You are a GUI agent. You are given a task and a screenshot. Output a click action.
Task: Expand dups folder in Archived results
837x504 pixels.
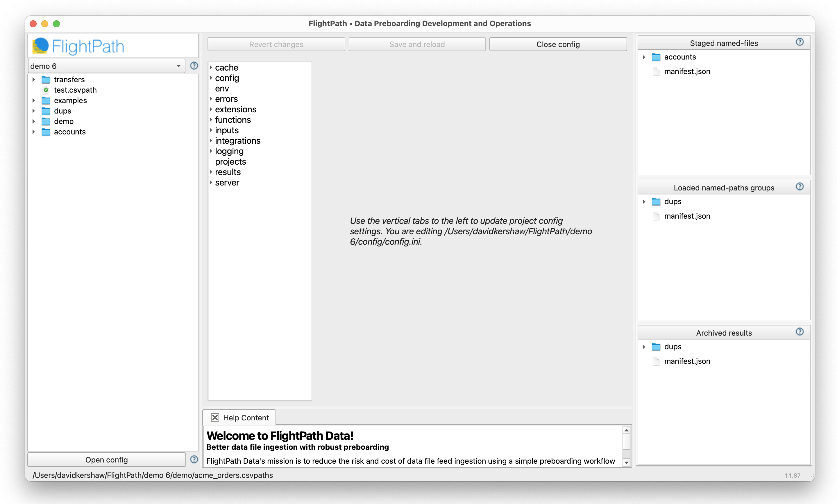[644, 347]
